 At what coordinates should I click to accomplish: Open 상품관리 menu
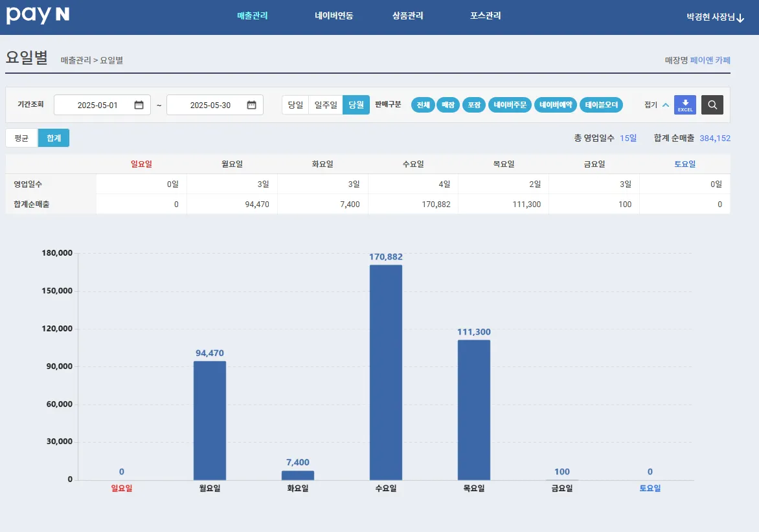click(x=407, y=16)
